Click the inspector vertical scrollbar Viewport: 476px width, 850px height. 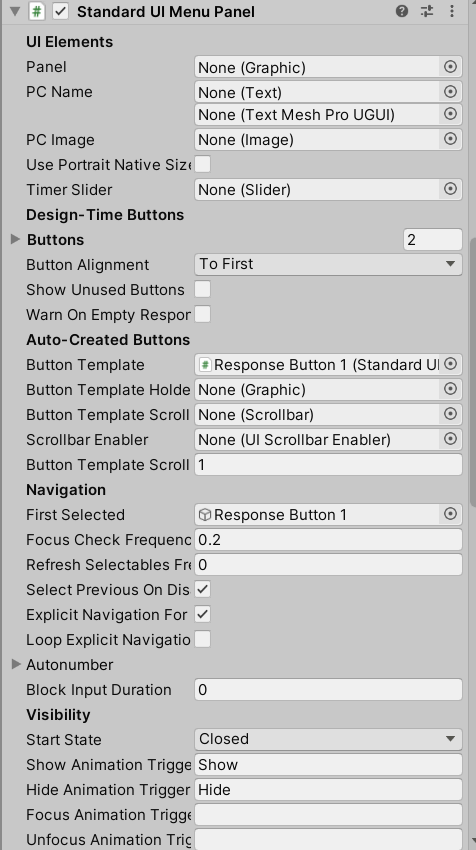(472, 372)
